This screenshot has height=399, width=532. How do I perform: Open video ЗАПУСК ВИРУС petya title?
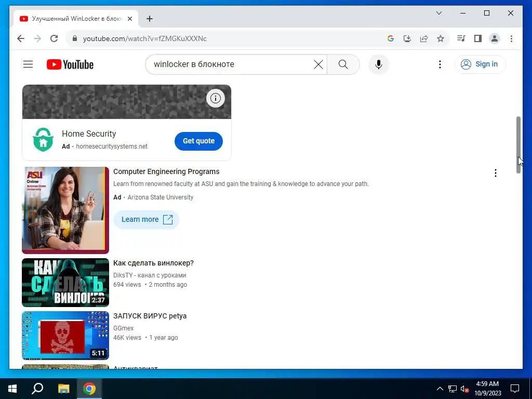pyautogui.click(x=150, y=316)
